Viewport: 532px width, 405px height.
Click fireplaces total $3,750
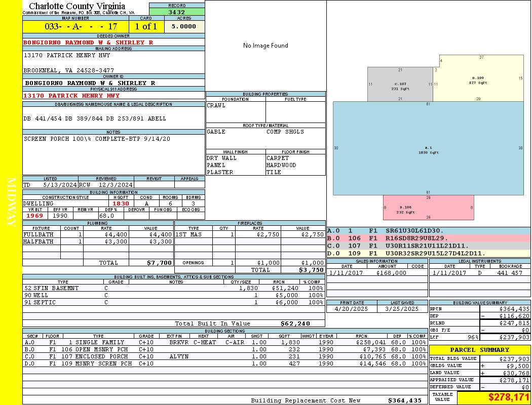(311, 270)
